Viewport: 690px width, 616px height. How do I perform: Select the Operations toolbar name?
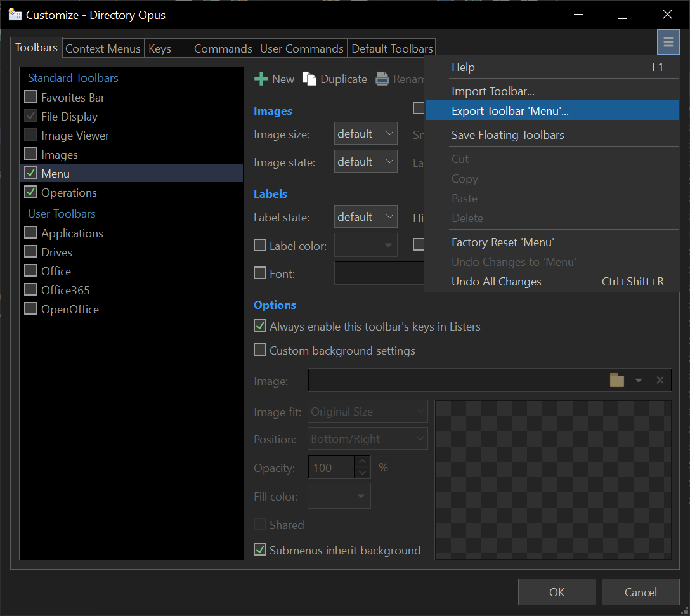click(x=69, y=192)
